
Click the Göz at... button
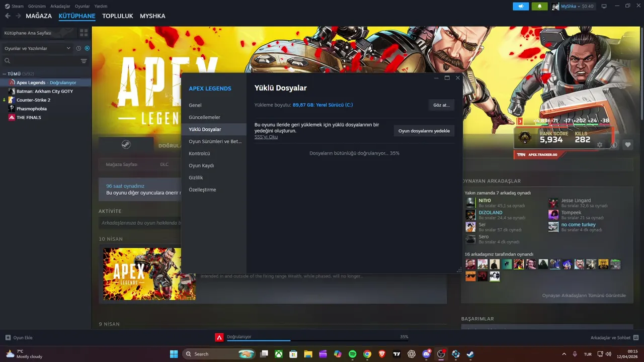pos(441,105)
